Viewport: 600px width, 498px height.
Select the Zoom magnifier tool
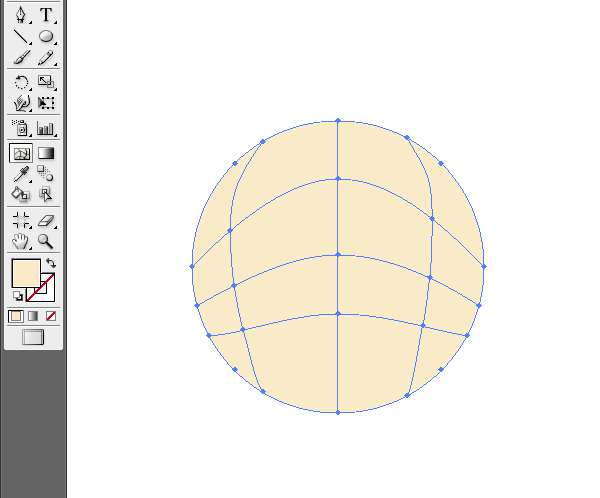[45, 242]
